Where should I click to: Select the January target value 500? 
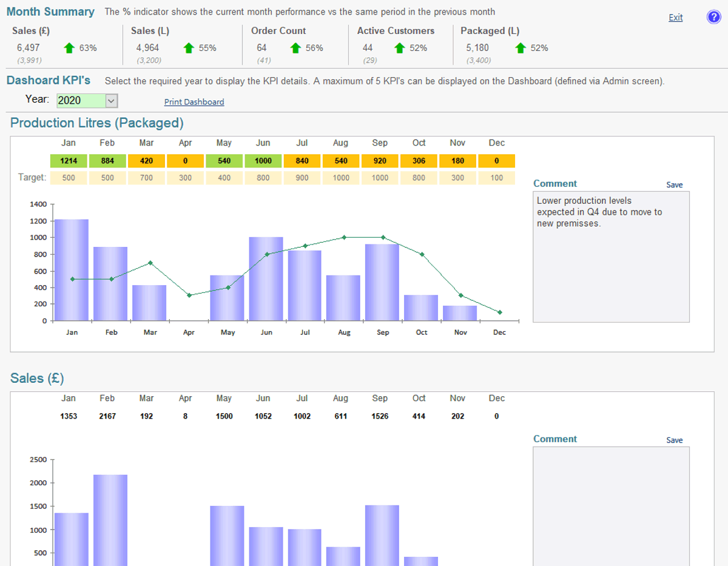point(69,178)
